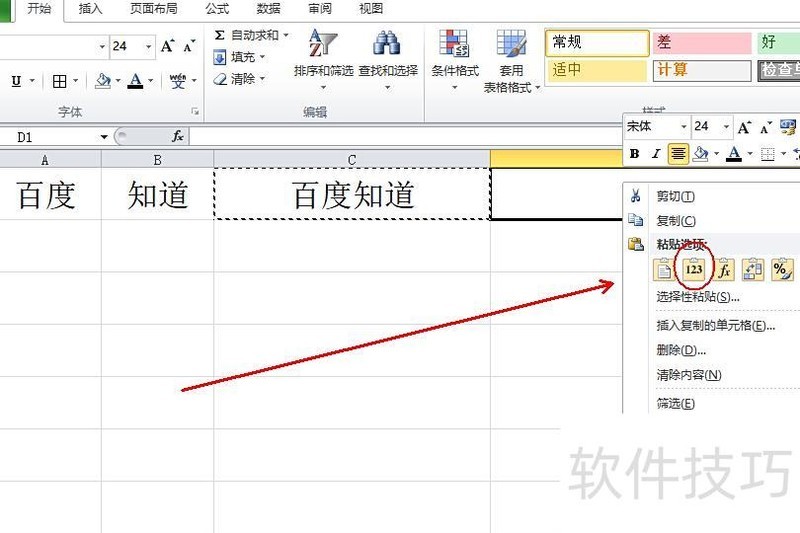Viewport: 800px width, 533px height.
Task: Click the phonetic guide 文 icon
Action: (x=178, y=81)
